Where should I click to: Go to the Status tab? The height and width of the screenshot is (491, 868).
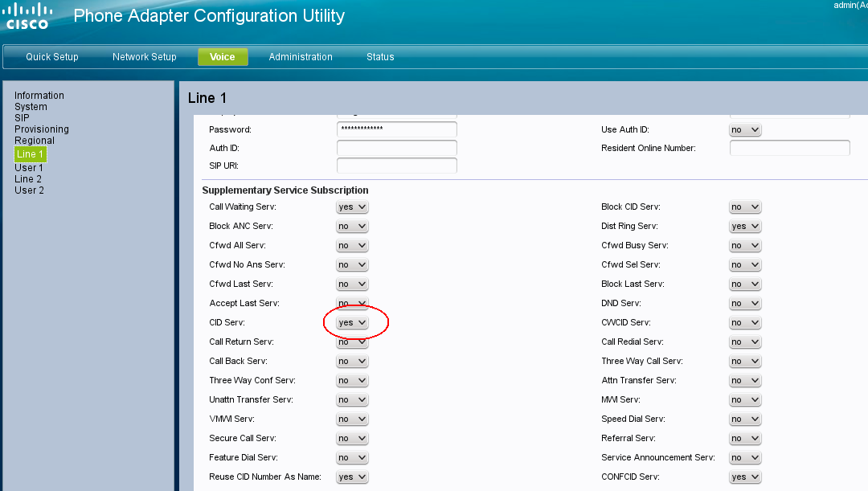pos(380,57)
